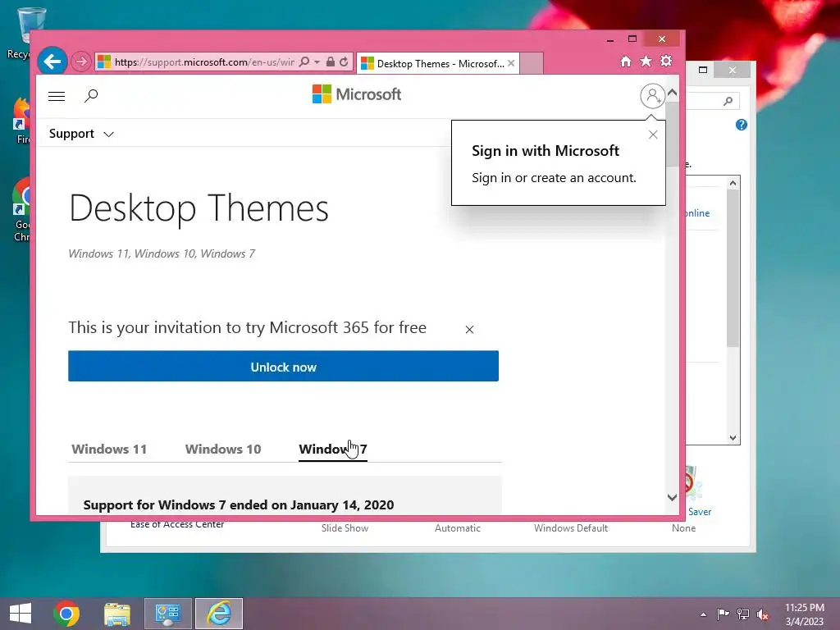
Task: Click the address bar URL field
Action: pyautogui.click(x=203, y=62)
